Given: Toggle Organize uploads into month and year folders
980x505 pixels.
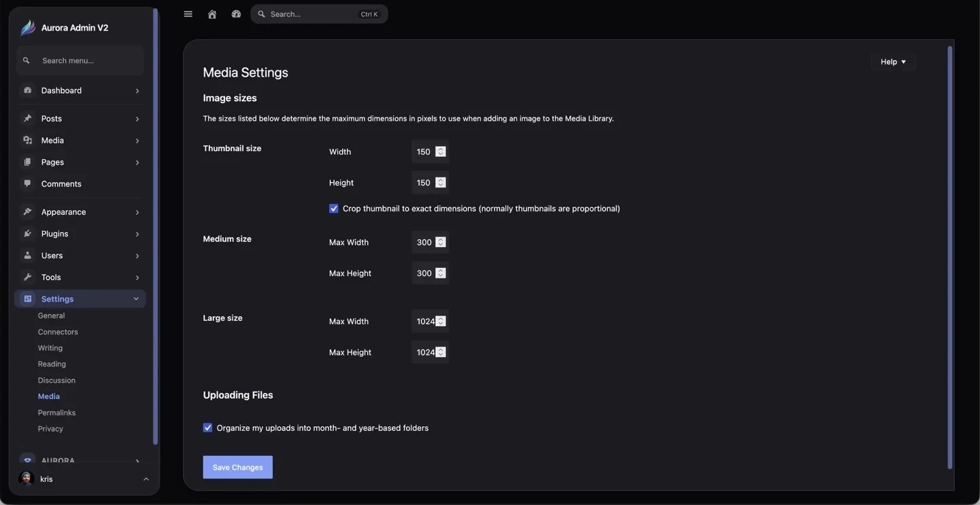Looking at the screenshot, I should coord(207,428).
